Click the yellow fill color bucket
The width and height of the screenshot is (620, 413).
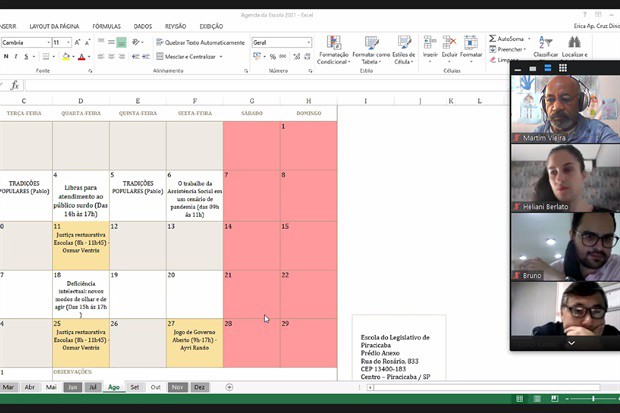tap(65, 57)
